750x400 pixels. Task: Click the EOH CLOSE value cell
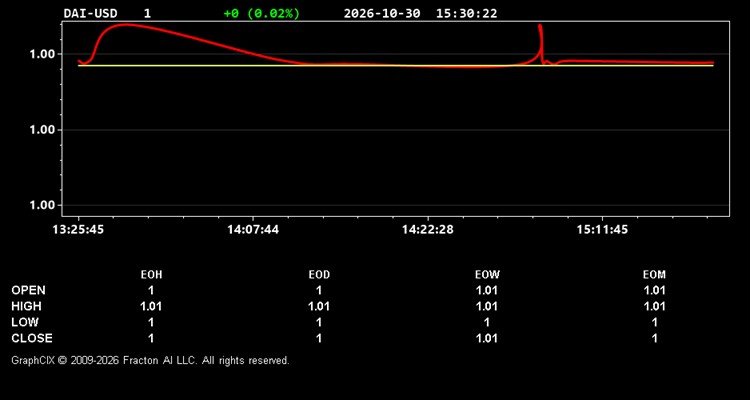click(x=151, y=338)
